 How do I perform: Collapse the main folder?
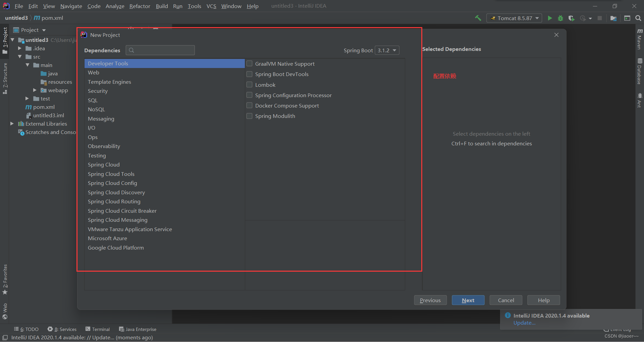pyautogui.click(x=28, y=65)
